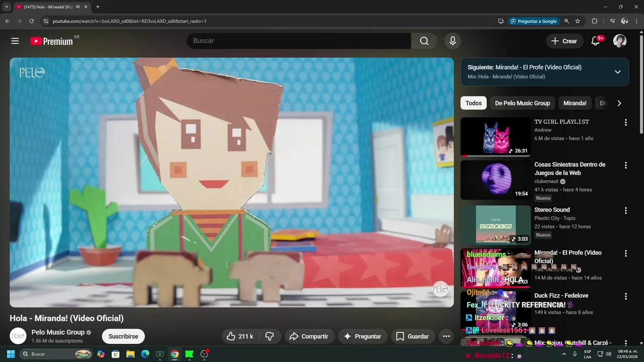Open the YouTube hamburger guide menu
Screen dimensions: 644x362
tap(15, 41)
